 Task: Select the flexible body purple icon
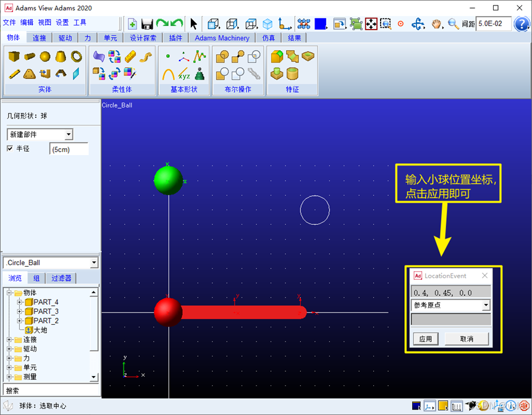99,56
